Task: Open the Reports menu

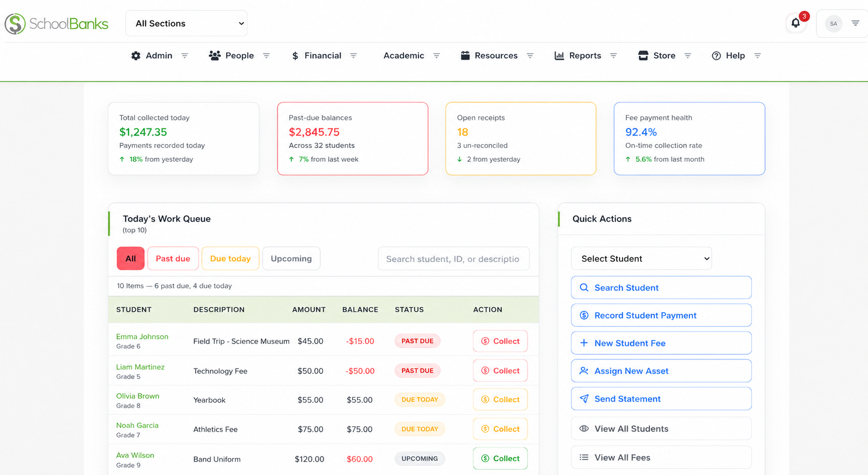Action: [585, 56]
